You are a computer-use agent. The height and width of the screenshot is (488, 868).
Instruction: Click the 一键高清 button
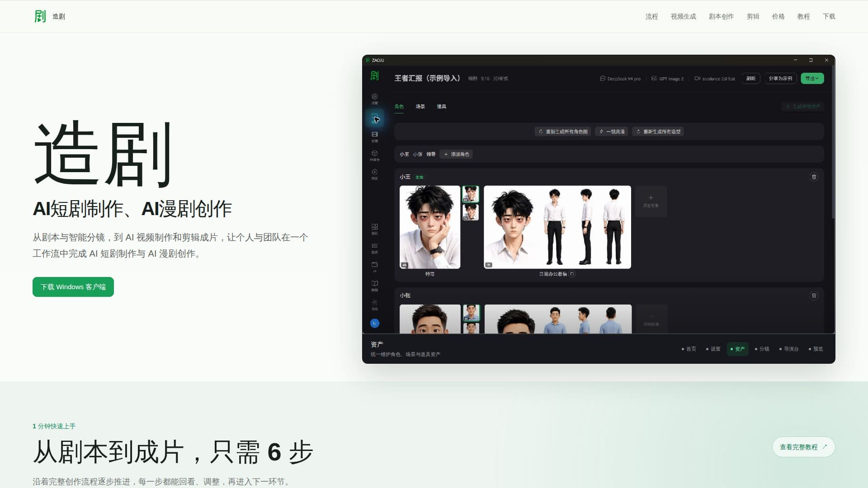point(612,131)
